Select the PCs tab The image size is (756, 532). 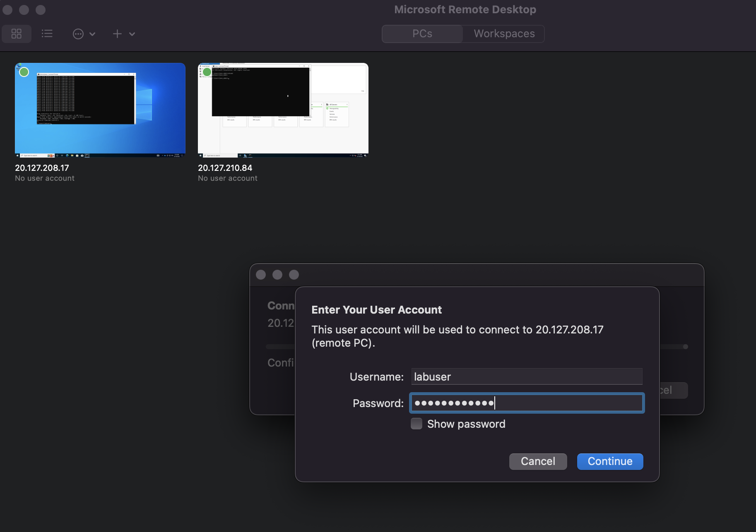(422, 34)
